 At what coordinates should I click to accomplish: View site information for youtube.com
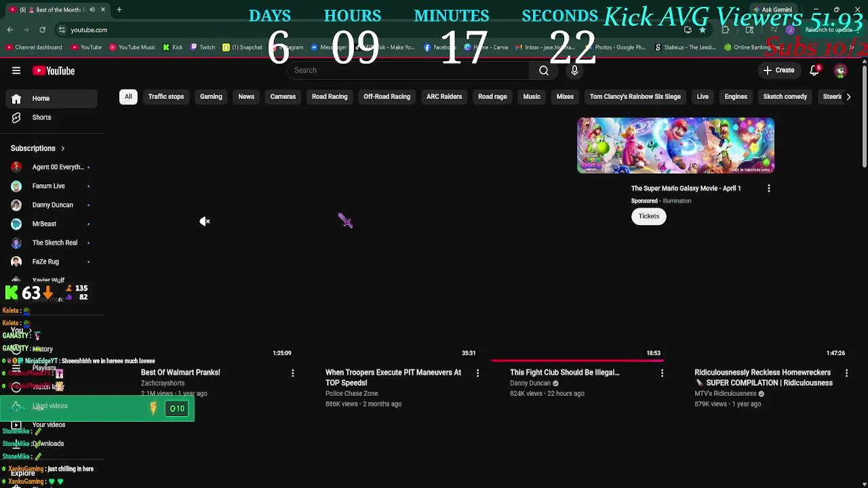pos(62,30)
